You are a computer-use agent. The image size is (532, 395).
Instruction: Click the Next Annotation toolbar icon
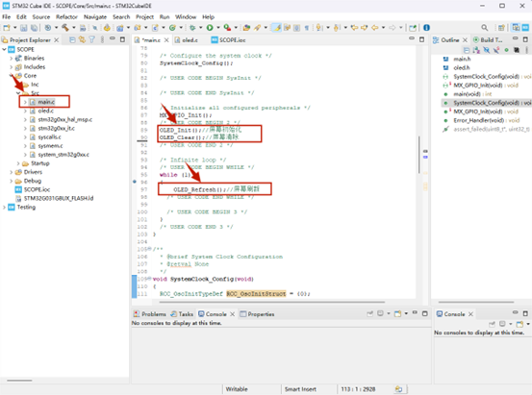(319, 28)
